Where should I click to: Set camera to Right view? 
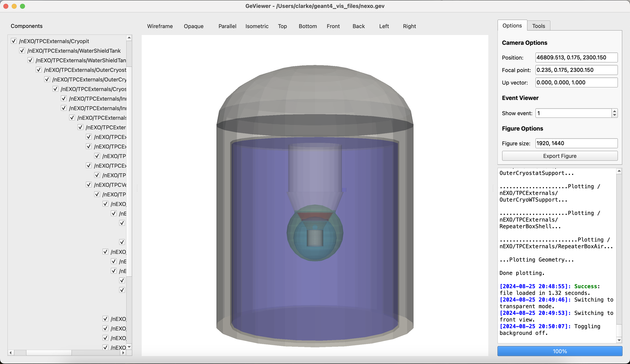tap(409, 26)
